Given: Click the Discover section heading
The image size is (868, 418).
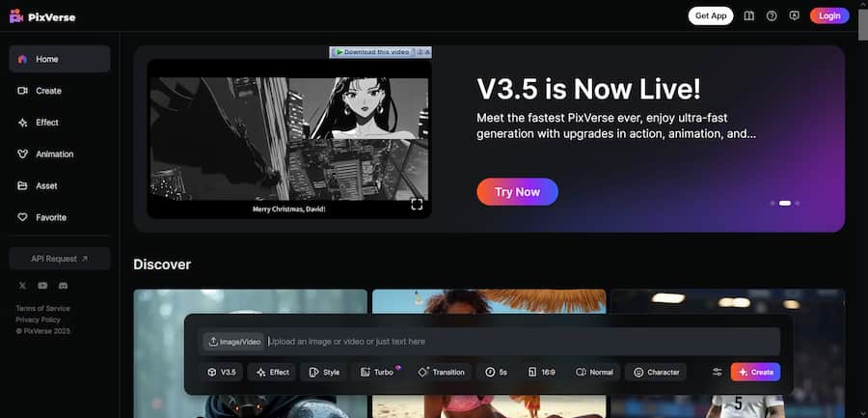Looking at the screenshot, I should pos(162,265).
